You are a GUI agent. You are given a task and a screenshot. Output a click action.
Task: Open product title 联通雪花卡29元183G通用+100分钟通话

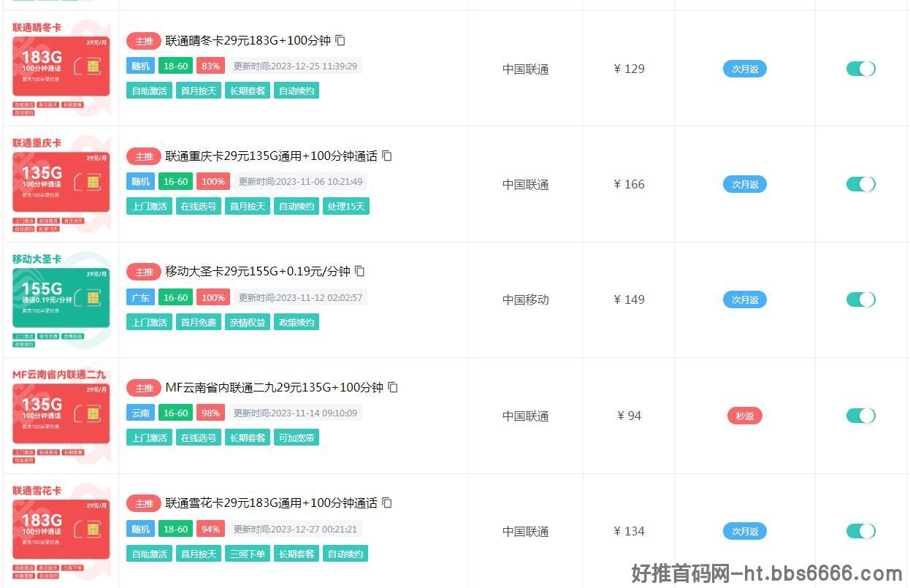(x=271, y=503)
